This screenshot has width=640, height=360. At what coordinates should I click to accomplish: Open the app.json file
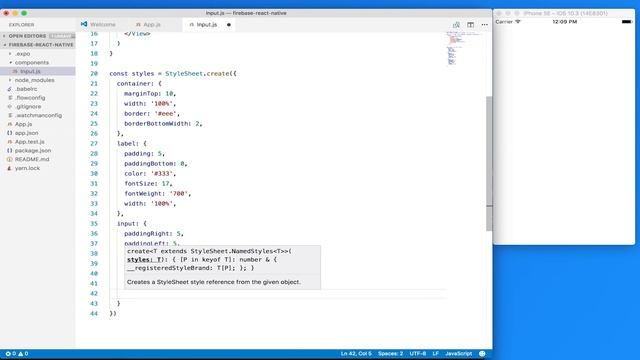26,133
